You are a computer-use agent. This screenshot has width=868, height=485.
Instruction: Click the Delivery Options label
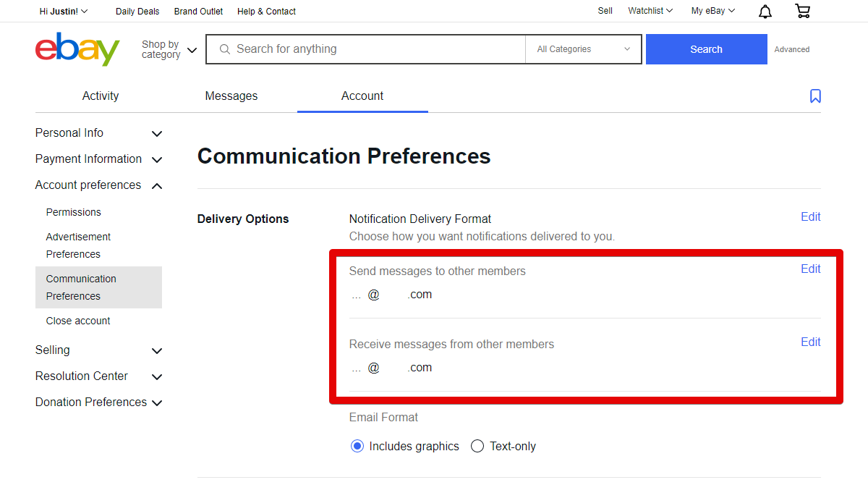coord(243,219)
